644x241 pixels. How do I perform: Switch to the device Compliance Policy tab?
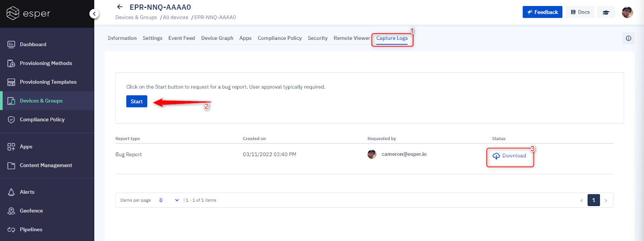[280, 38]
